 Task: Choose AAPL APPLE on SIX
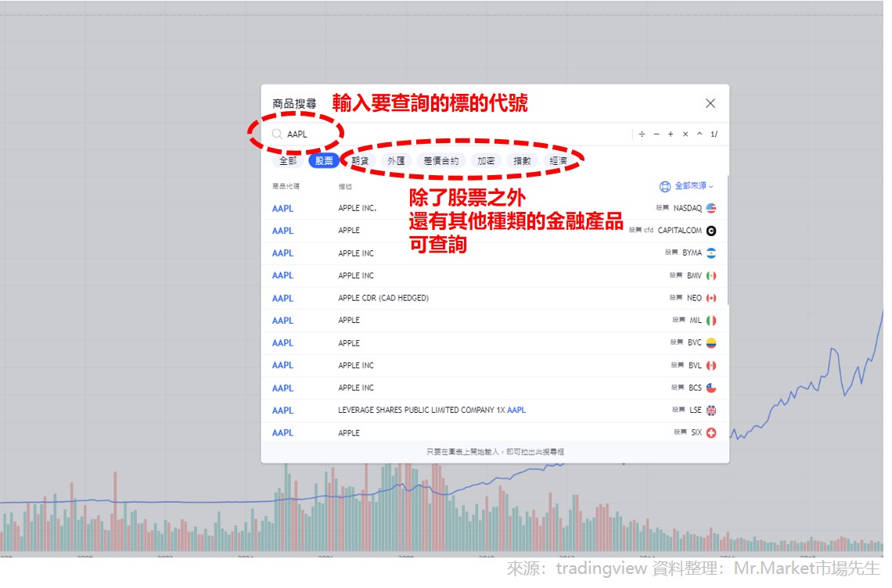click(494, 432)
